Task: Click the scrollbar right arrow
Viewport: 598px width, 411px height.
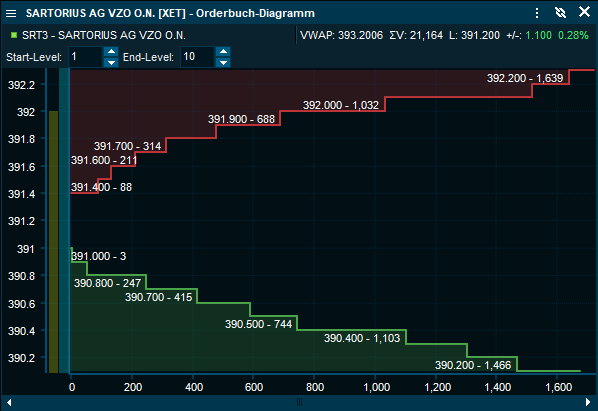Action: 588,402
